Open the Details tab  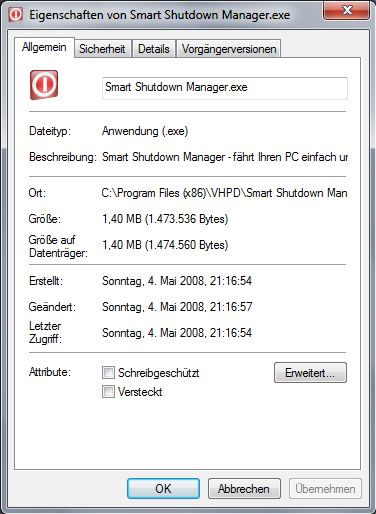(154, 49)
